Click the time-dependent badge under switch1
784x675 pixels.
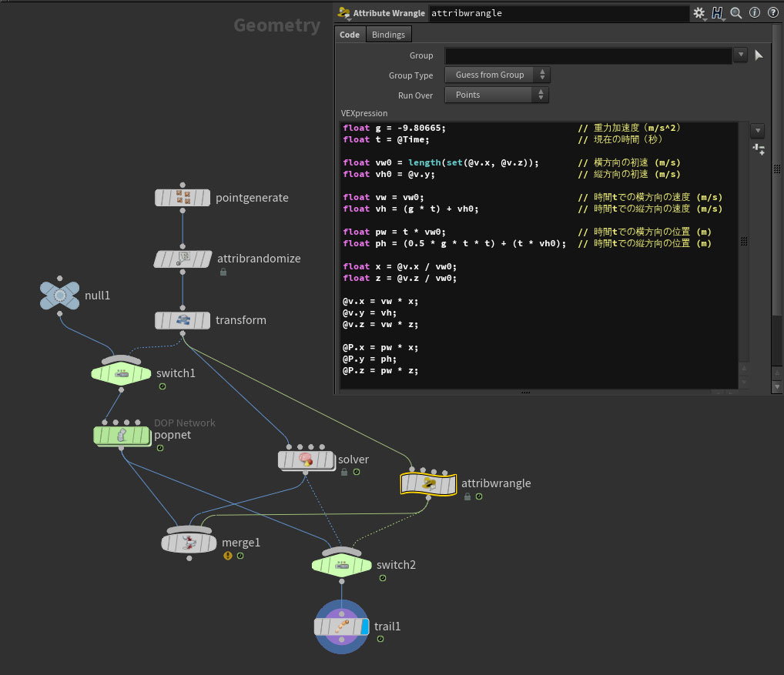tap(162, 386)
